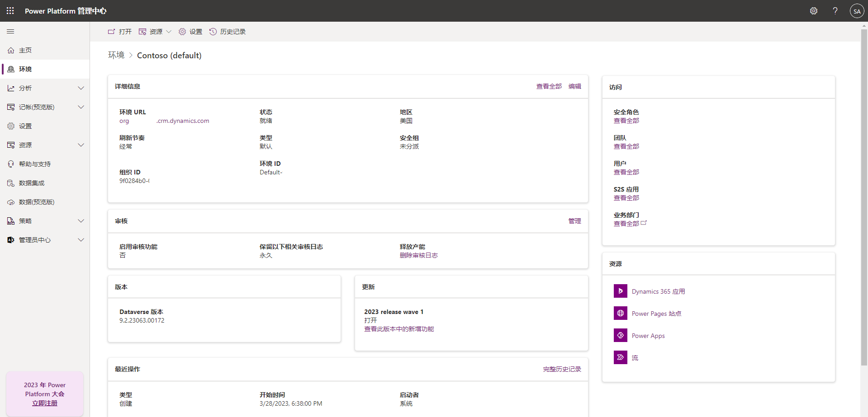The image size is (868, 417).
Task: View all under S2S 应用
Action: pos(626,198)
